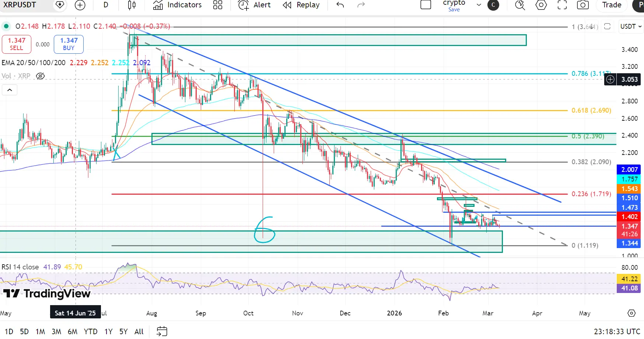The image size is (644, 339).
Task: Select the Vol · XRP legend label
Action: 16,76
